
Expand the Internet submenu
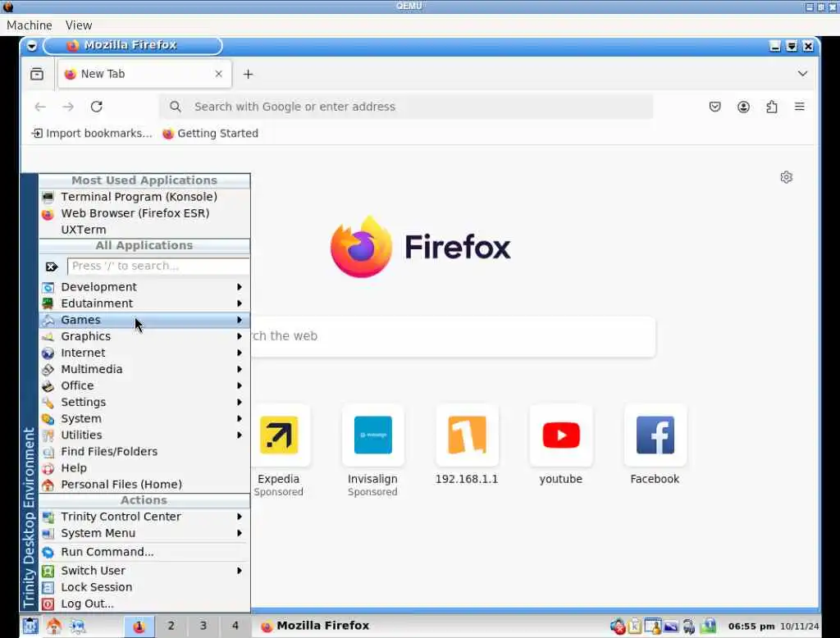[x=144, y=353]
